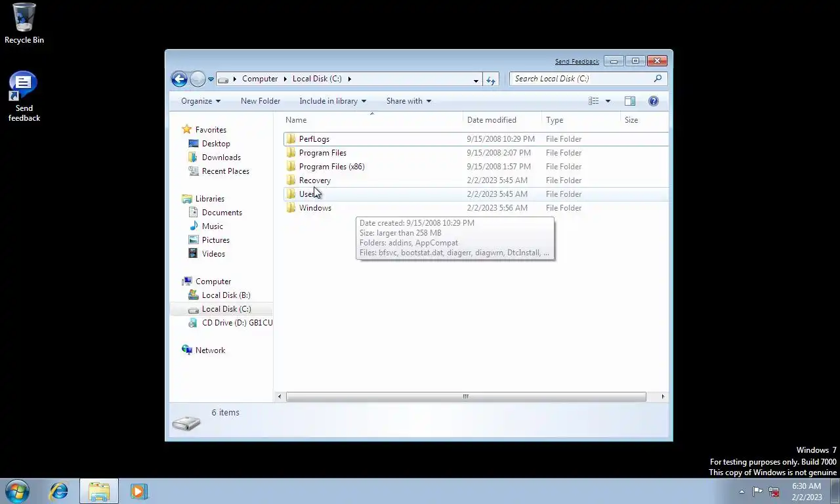The height and width of the screenshot is (504, 840).
Task: Sort by the Size column header
Action: 644,120
